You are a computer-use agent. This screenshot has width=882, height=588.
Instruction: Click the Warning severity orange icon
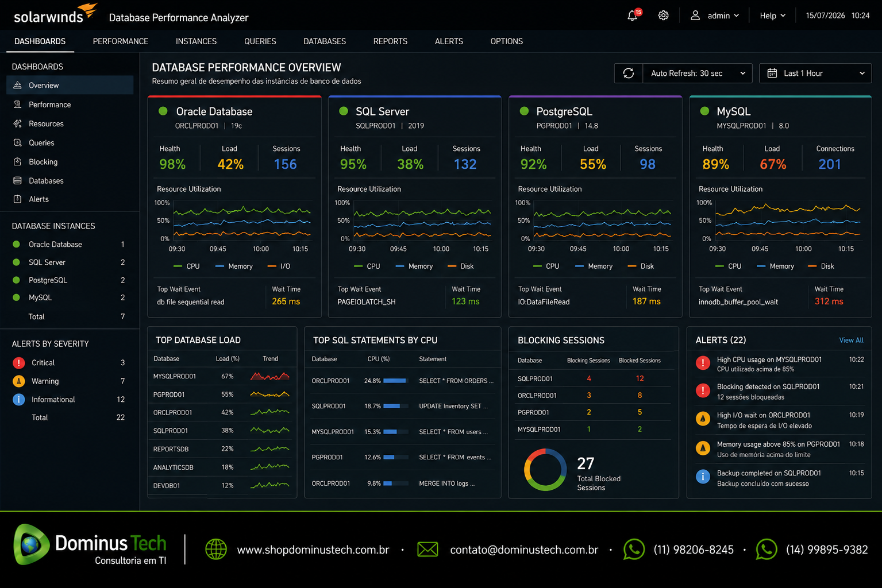(x=19, y=381)
